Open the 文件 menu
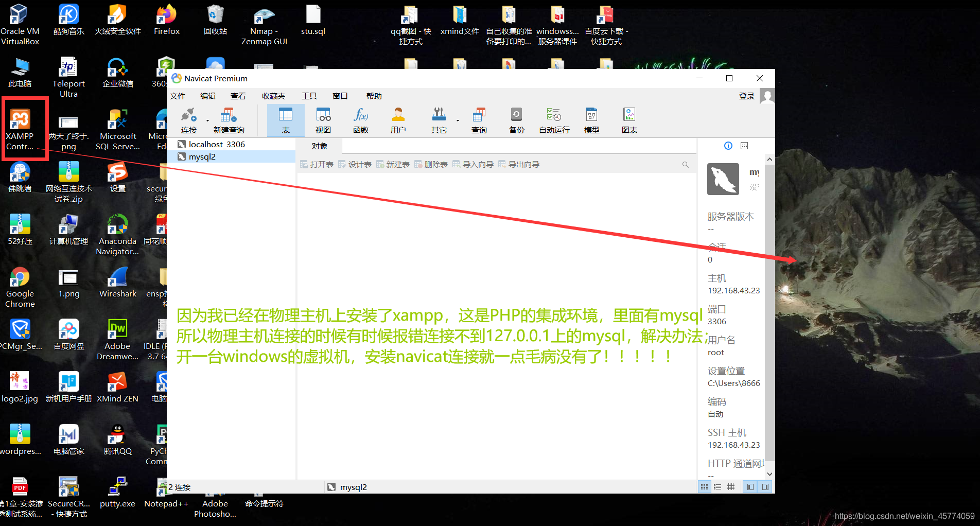 click(178, 96)
